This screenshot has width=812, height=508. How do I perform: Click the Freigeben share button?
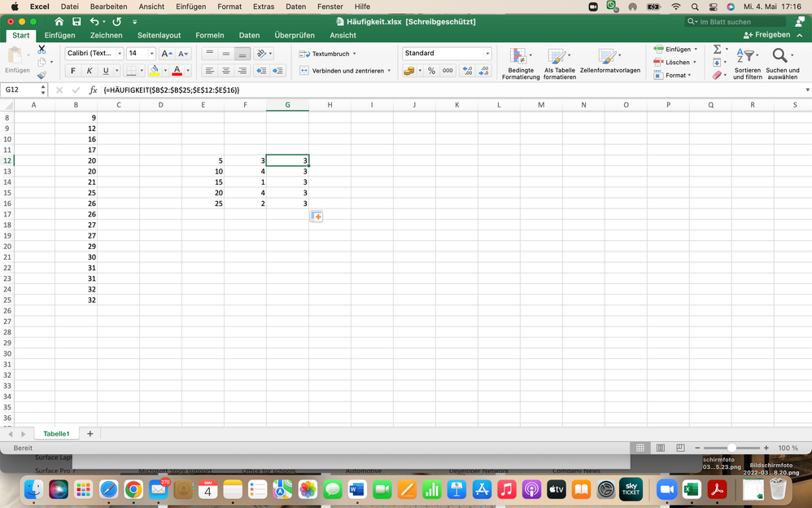pyautogui.click(x=766, y=35)
